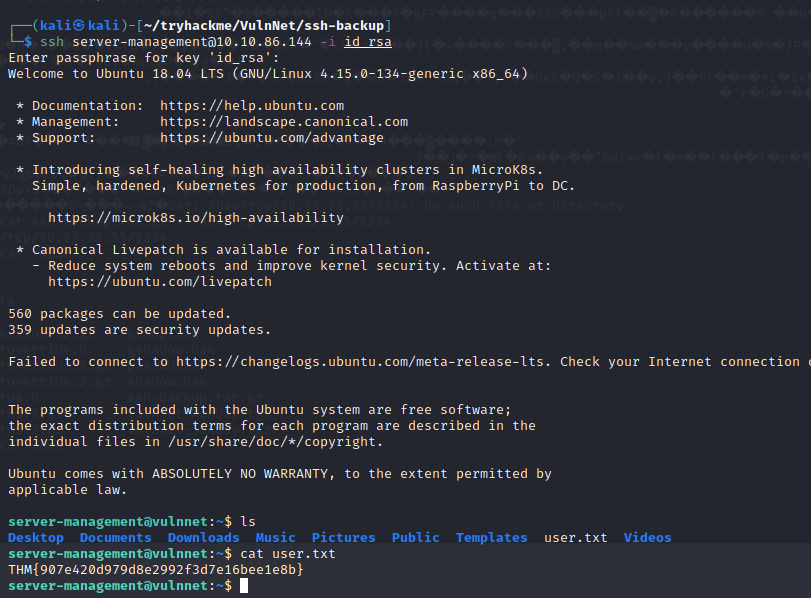Select the Pictures directory entry

pos(343,538)
